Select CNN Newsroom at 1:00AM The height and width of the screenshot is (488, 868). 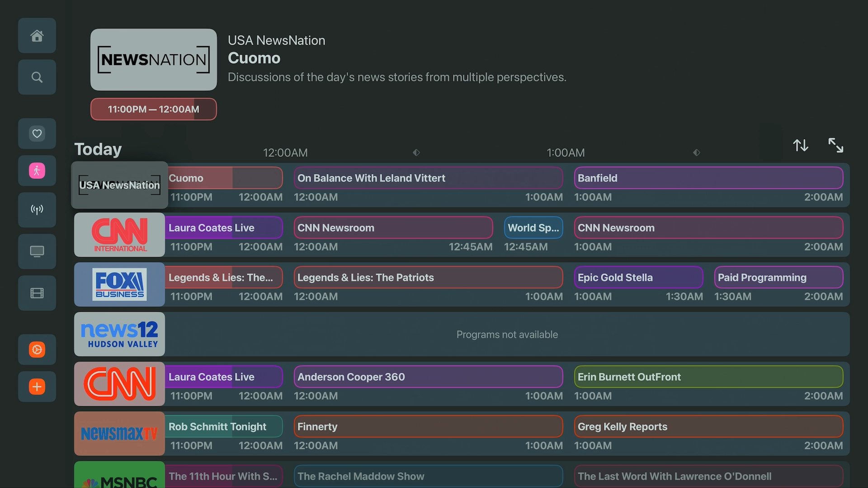pos(709,228)
